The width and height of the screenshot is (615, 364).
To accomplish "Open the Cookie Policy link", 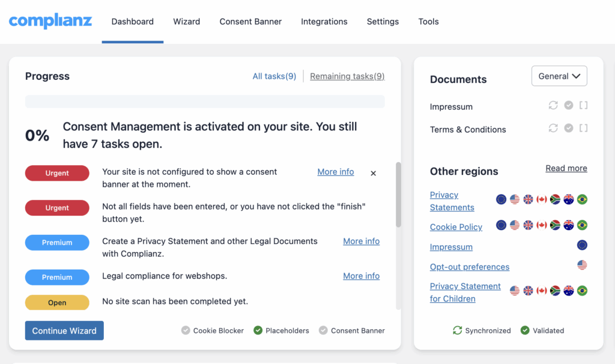I will click(456, 227).
